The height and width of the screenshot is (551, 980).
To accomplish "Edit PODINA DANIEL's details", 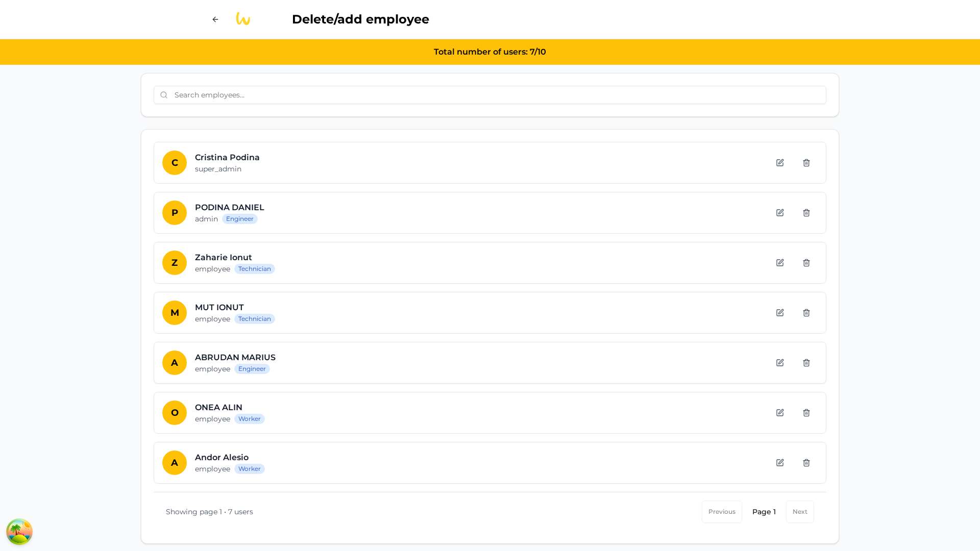I will point(780,213).
